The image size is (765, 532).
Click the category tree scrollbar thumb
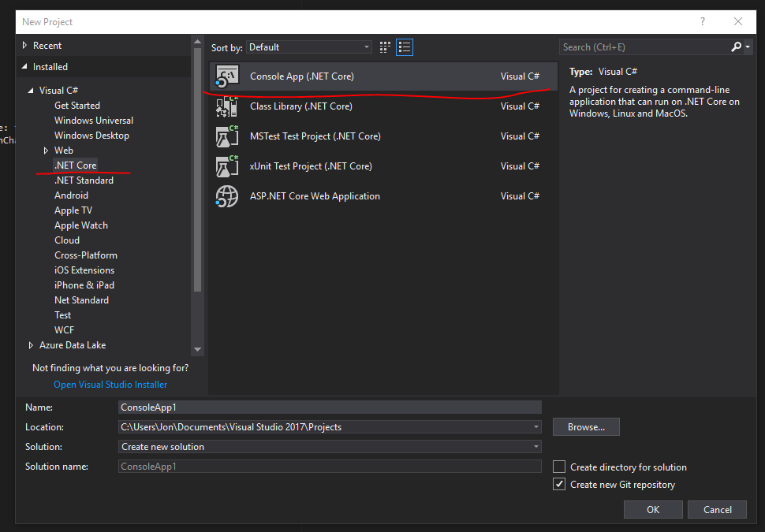tap(197, 169)
